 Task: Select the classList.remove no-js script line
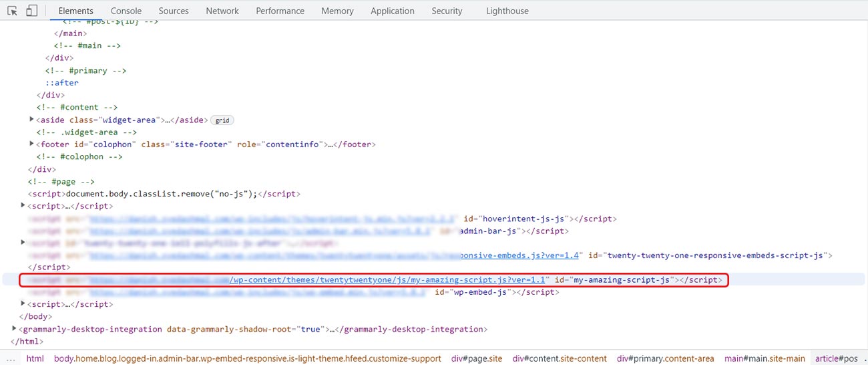pos(164,194)
